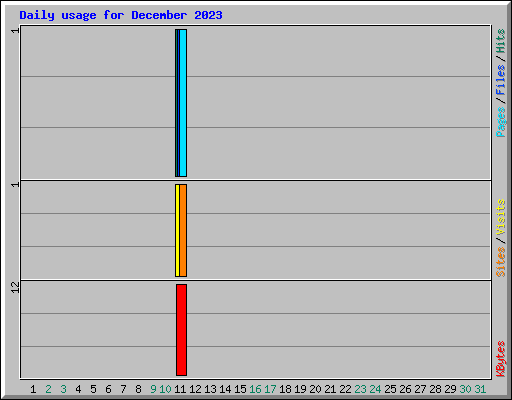Click day 26 on the x-axis
Screen dimensions: 512x400
(405, 389)
